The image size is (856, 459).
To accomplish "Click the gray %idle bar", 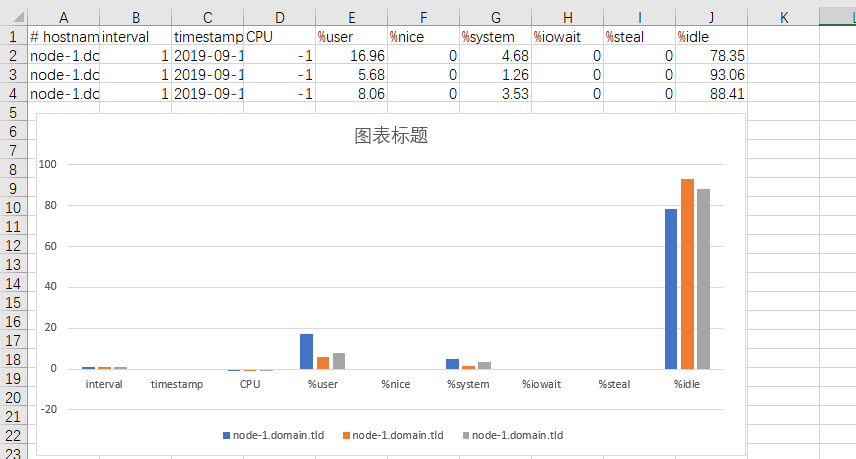I will click(x=704, y=279).
